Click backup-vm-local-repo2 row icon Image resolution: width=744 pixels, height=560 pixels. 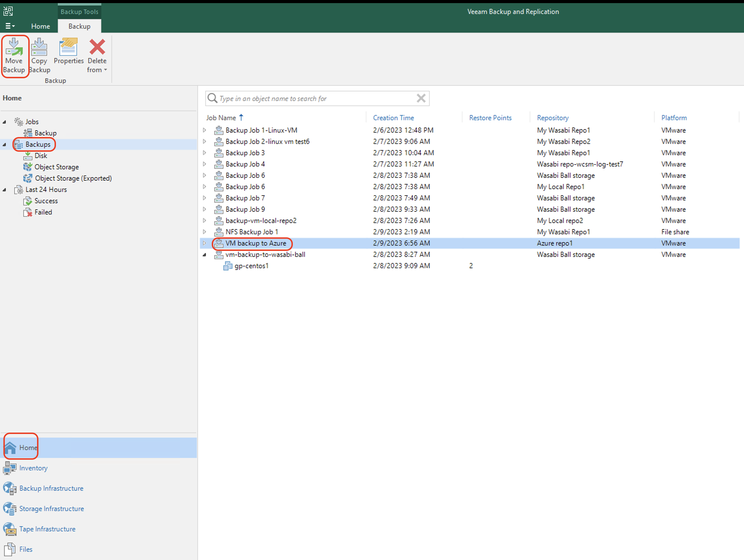click(x=219, y=220)
